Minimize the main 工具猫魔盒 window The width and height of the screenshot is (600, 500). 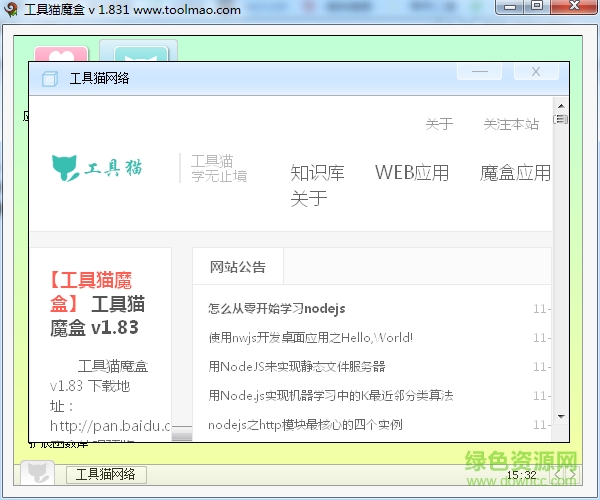click(510, 7)
